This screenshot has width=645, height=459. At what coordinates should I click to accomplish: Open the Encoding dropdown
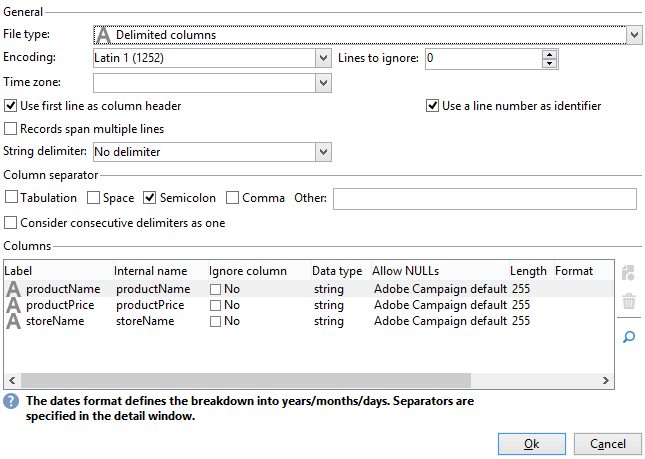point(322,59)
